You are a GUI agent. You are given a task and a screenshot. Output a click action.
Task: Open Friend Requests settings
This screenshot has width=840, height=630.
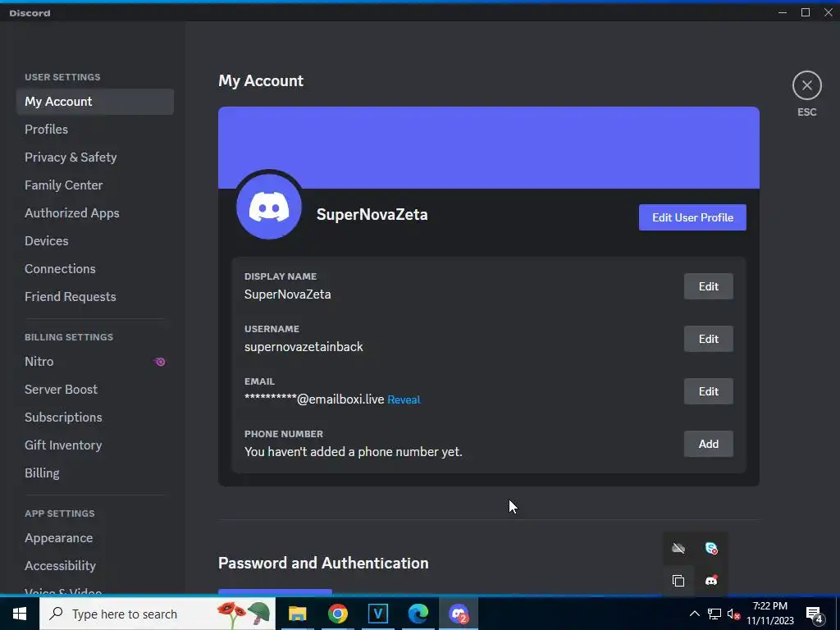click(95, 297)
